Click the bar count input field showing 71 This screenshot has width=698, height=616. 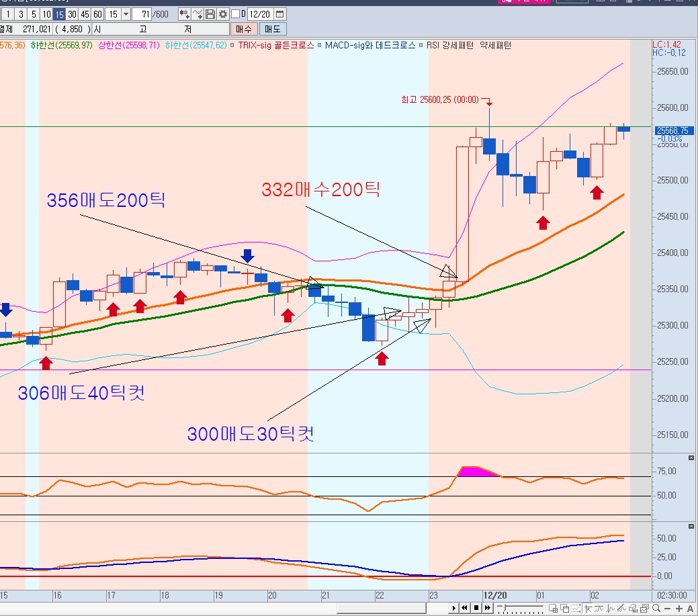(x=142, y=14)
